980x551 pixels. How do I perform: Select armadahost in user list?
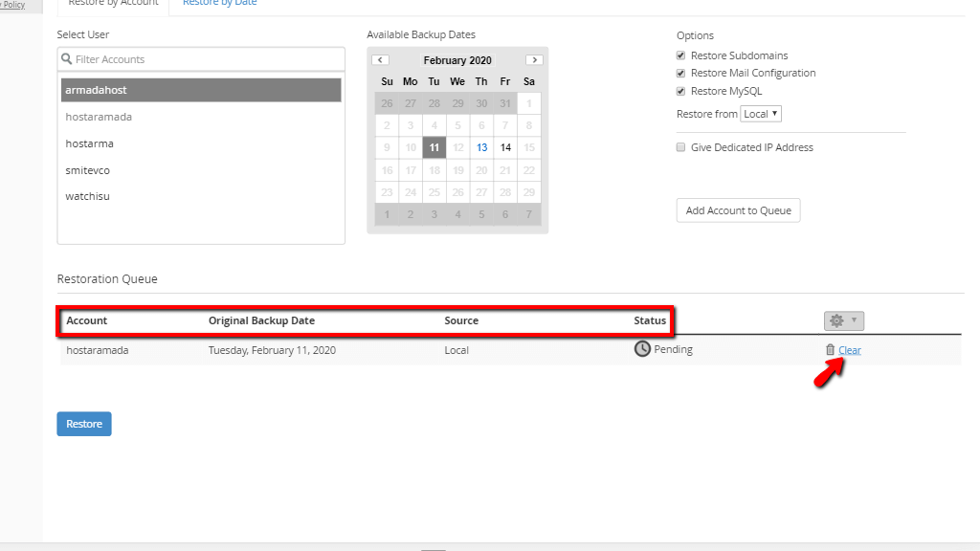coord(201,90)
